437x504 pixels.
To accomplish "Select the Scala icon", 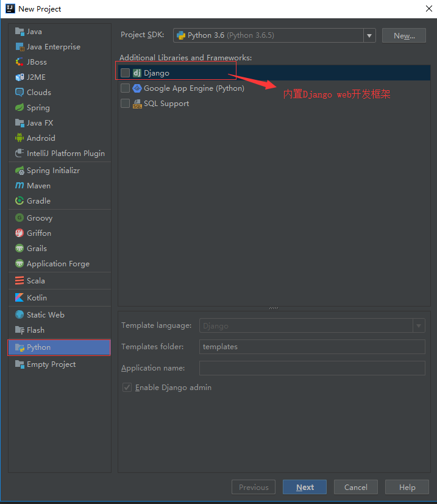I will [x=20, y=280].
